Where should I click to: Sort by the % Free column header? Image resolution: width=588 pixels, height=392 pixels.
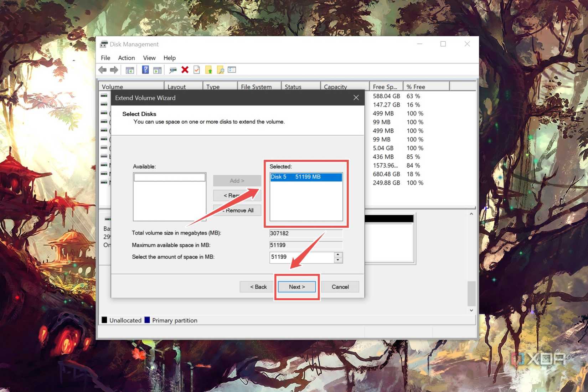point(427,87)
